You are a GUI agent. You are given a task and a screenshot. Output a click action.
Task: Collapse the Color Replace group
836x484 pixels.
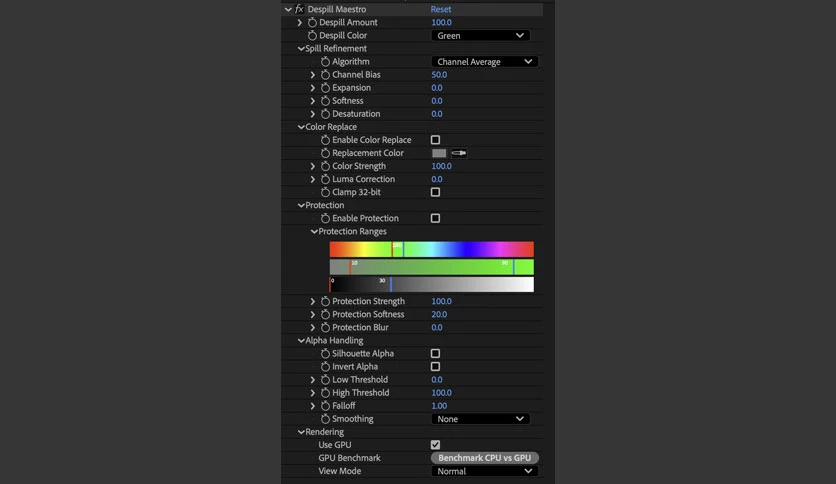coord(301,127)
